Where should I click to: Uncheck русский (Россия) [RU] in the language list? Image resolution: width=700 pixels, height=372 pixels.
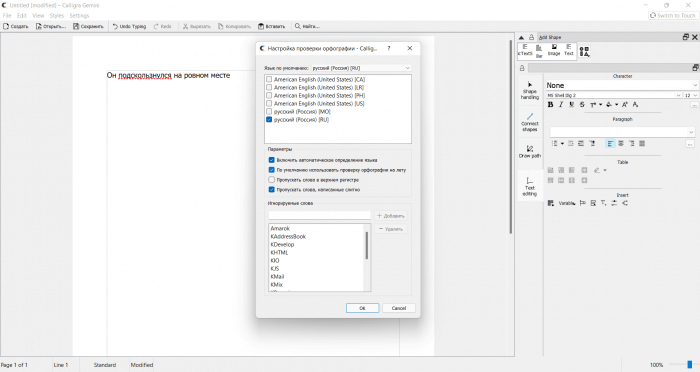[269, 120]
